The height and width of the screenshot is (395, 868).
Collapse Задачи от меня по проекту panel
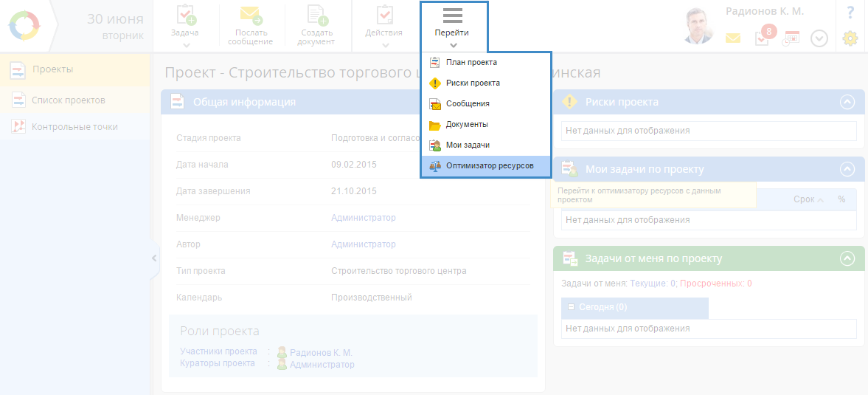[x=847, y=258]
